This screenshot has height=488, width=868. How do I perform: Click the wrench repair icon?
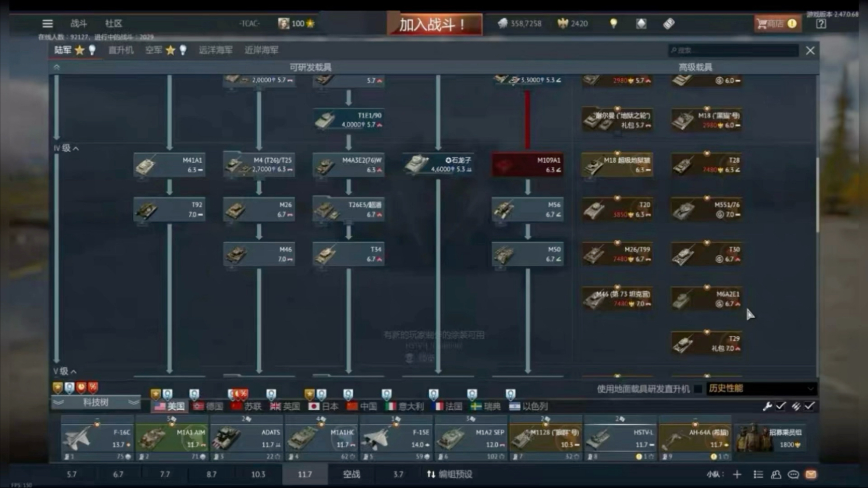coord(767,406)
